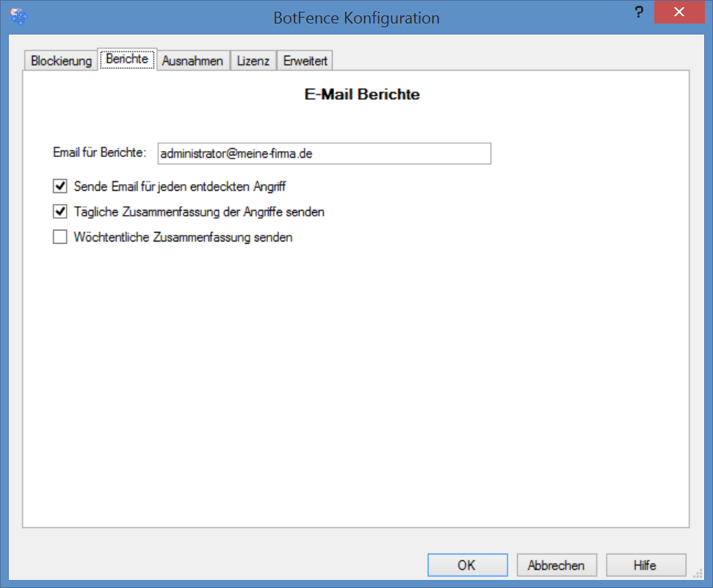Confirm settings with the OK button
The width and height of the screenshot is (713, 588).
click(x=467, y=565)
